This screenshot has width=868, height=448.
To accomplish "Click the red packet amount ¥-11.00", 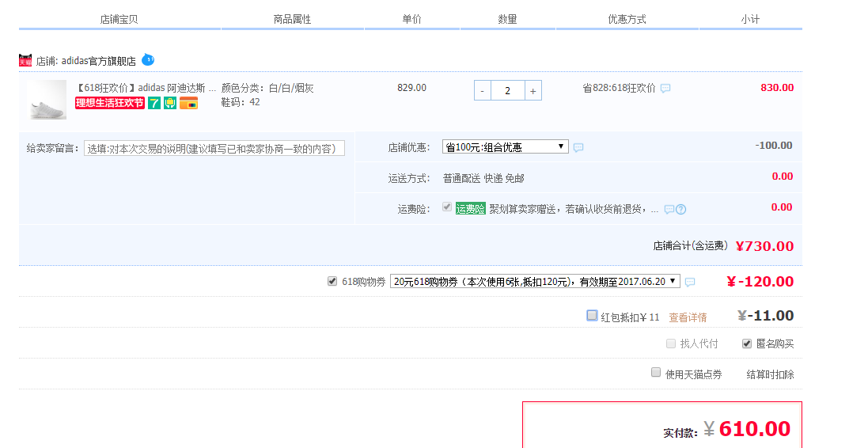I will 766,316.
